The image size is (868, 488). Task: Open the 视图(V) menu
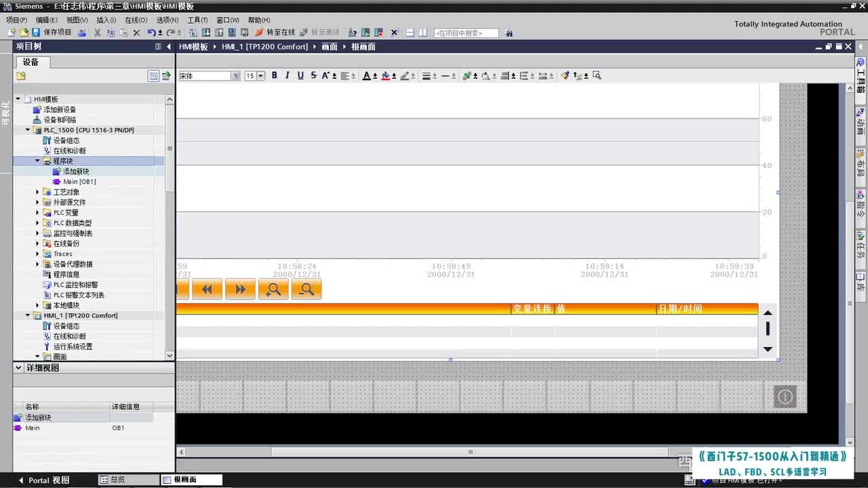tap(77, 20)
